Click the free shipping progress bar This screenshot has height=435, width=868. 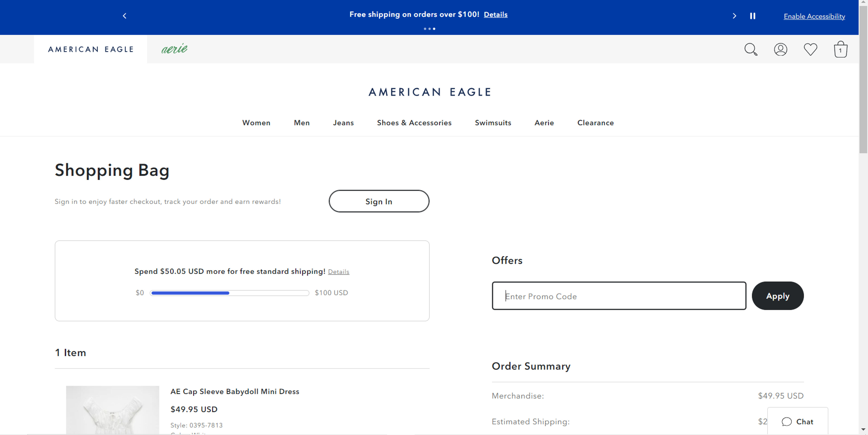pos(229,293)
